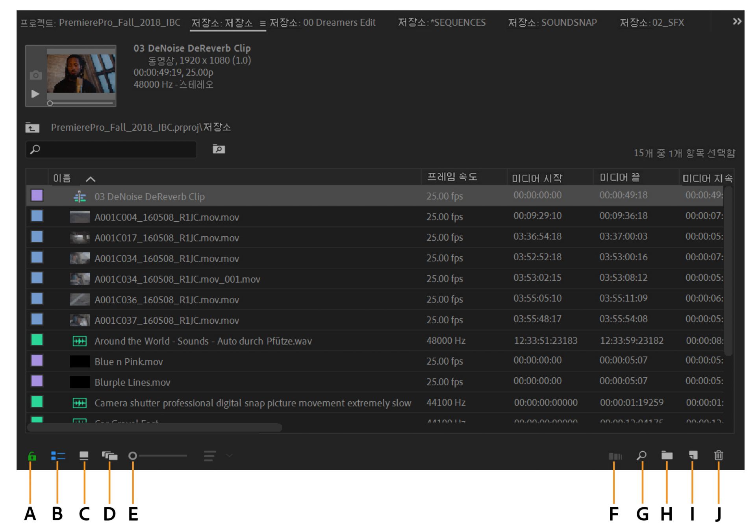Screen dimensions: 756x532
Task: Open the bin panel hamburger menu
Action: [x=262, y=24]
